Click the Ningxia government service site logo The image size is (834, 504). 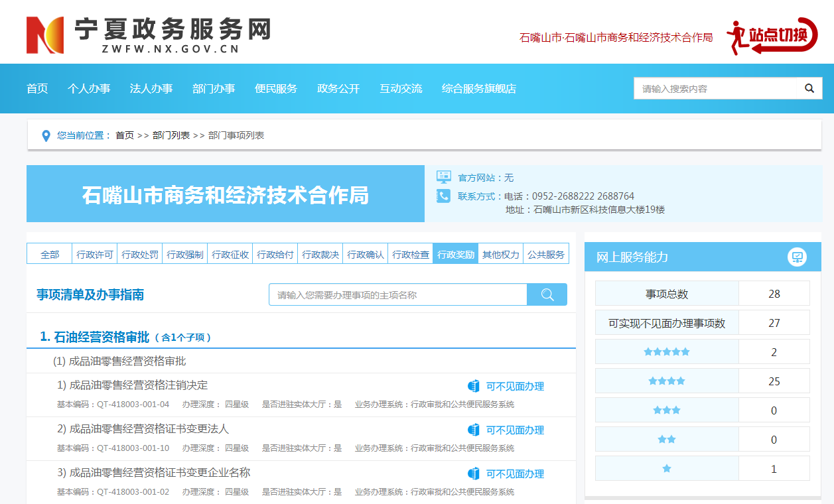pos(148,34)
